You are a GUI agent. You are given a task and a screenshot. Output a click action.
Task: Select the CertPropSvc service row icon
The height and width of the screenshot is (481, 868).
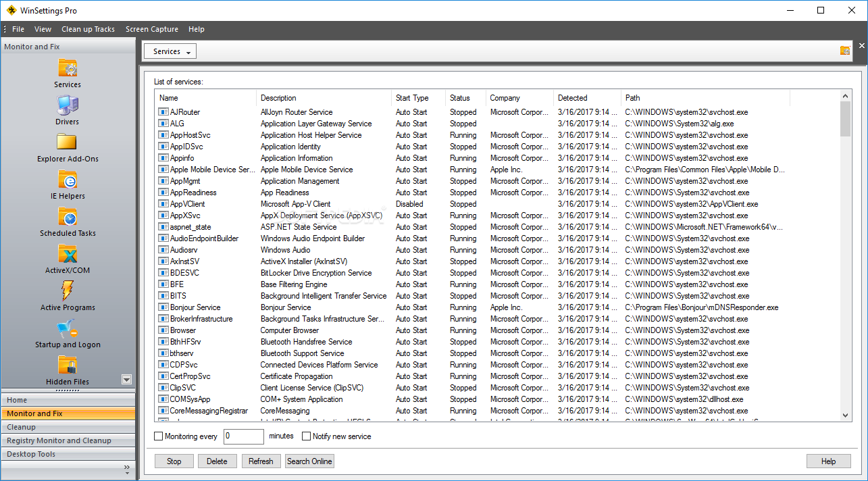coord(163,376)
